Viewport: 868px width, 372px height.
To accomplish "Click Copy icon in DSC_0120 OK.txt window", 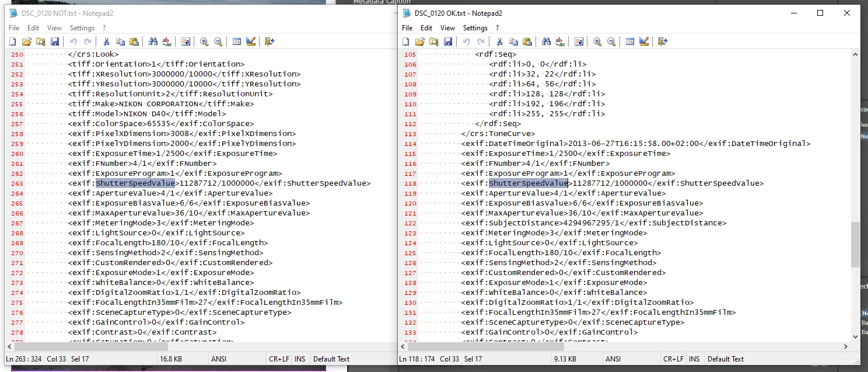I will [x=513, y=41].
